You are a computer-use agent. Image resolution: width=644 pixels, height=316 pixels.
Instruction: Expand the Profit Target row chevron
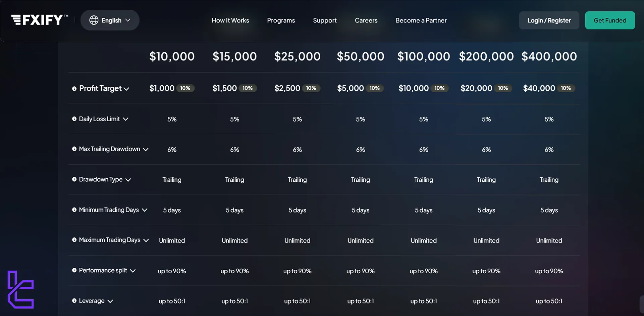(x=126, y=89)
